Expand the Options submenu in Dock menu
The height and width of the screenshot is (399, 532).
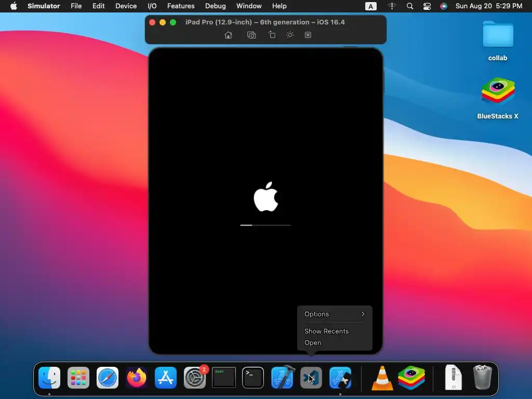335,314
